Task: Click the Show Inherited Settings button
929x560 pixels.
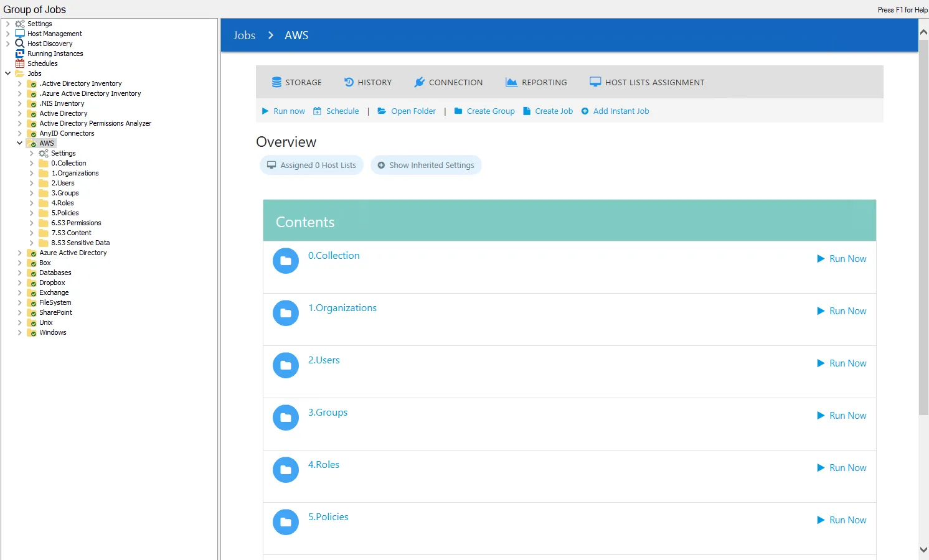Action: coord(426,165)
